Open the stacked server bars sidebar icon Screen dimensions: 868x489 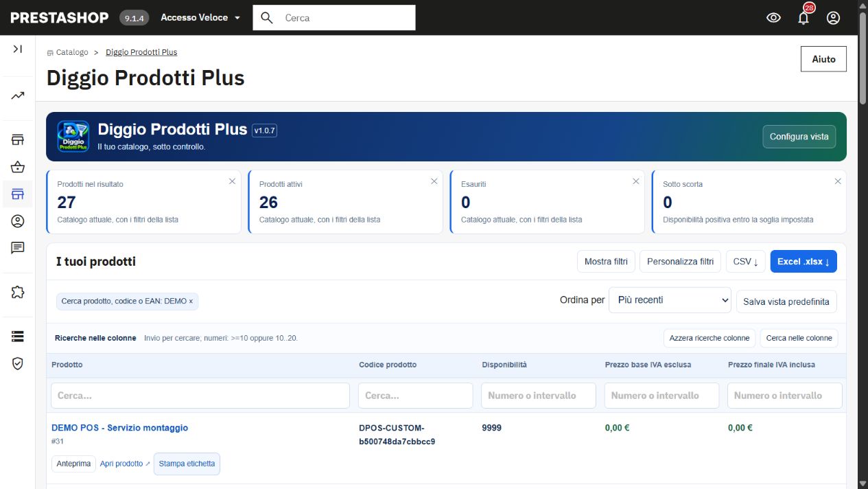click(18, 337)
